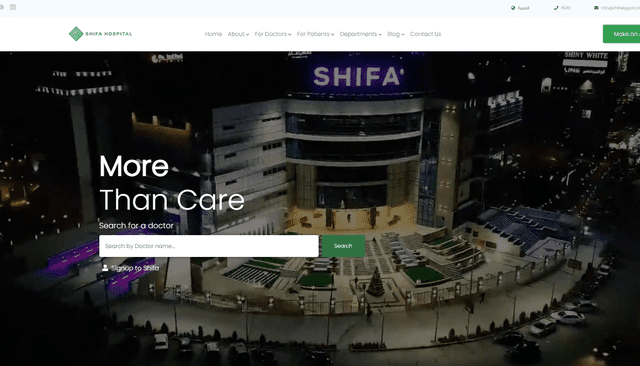Open the Contact Us page

425,34
